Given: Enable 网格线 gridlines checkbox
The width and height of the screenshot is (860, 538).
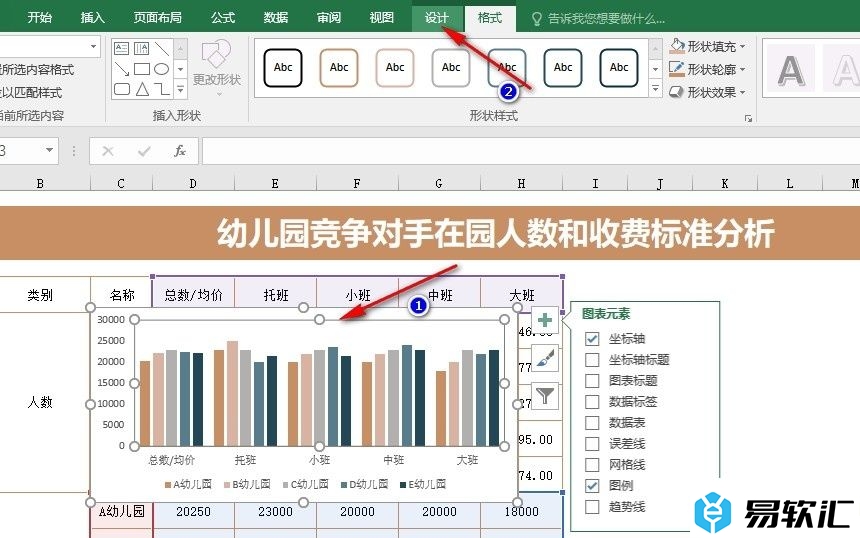Looking at the screenshot, I should [x=592, y=465].
